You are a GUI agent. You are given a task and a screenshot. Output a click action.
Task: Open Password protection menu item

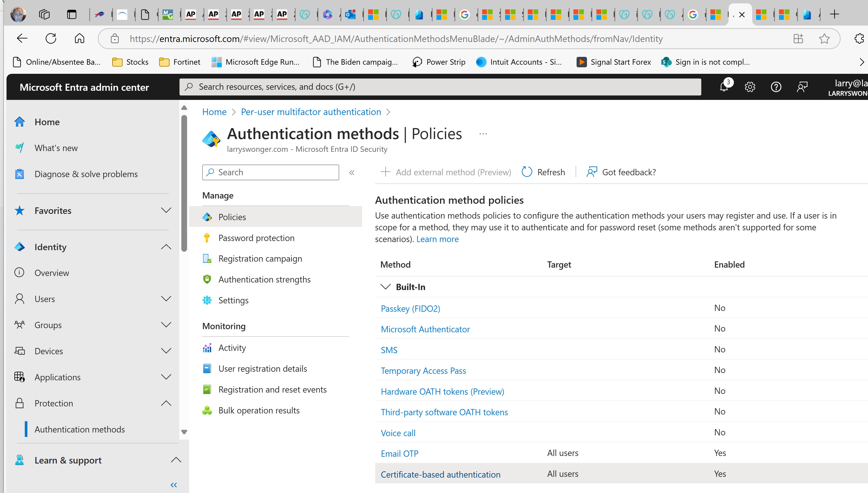tap(256, 238)
